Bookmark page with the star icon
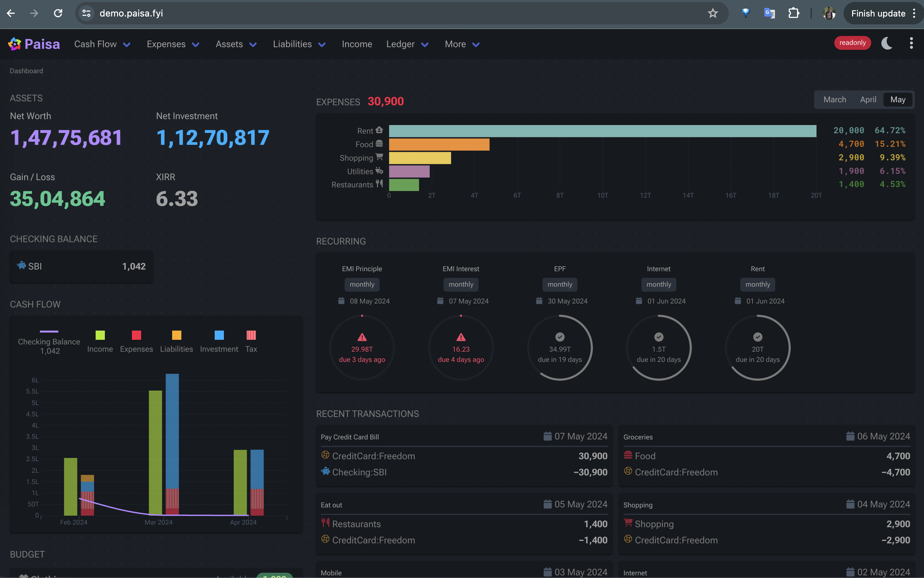 (x=712, y=14)
